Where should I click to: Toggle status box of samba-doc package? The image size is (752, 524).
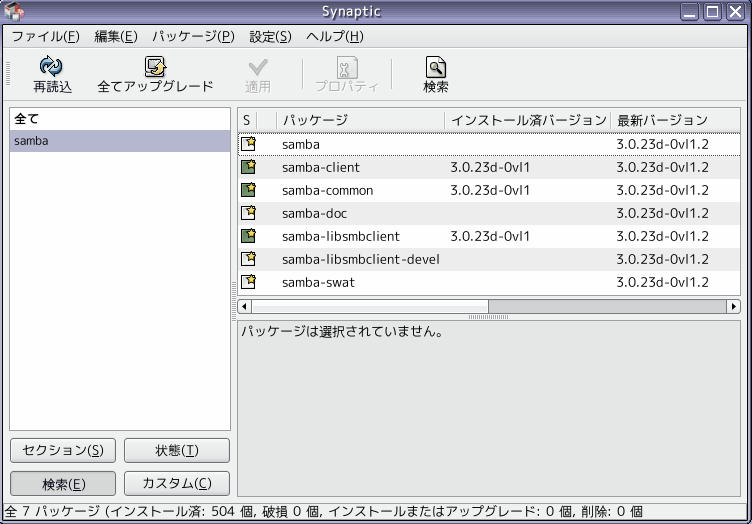[248, 212]
